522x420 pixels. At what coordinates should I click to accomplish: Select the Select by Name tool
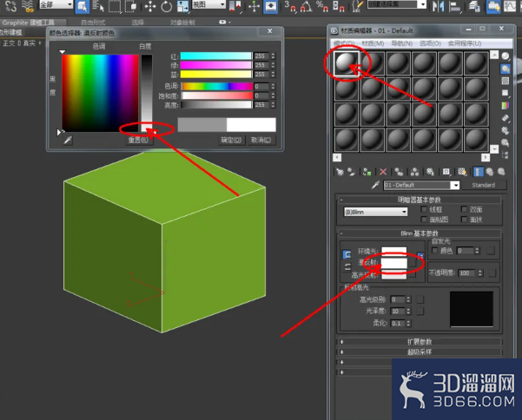[98, 6]
